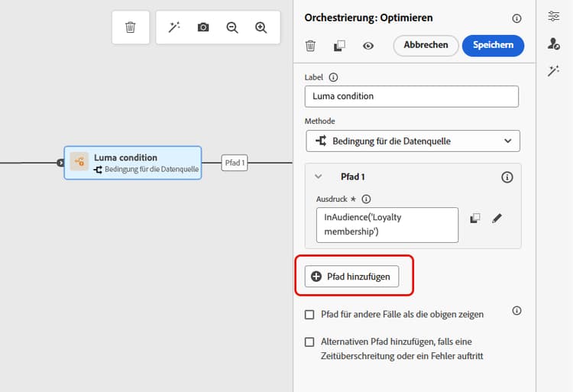Edit expression with pencil icon

497,218
